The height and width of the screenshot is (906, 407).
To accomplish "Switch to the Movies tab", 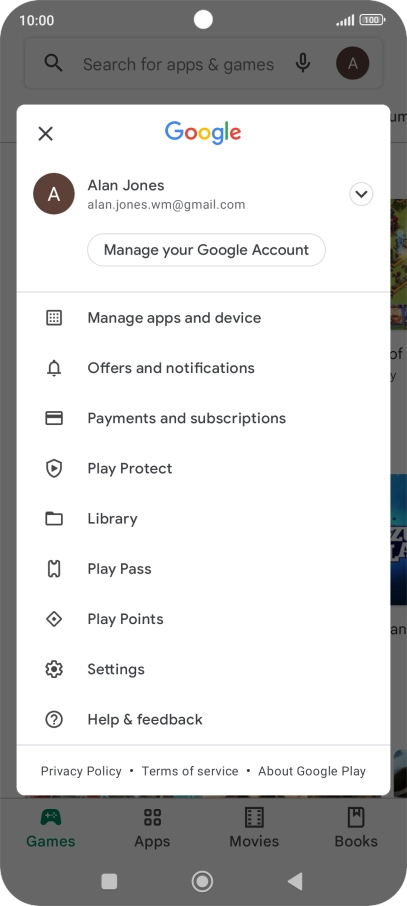I will 254,829.
